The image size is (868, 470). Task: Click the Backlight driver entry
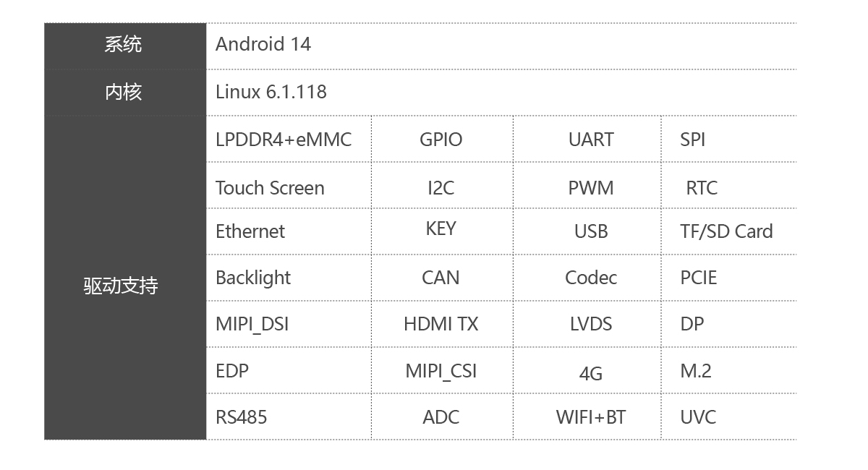coord(253,278)
